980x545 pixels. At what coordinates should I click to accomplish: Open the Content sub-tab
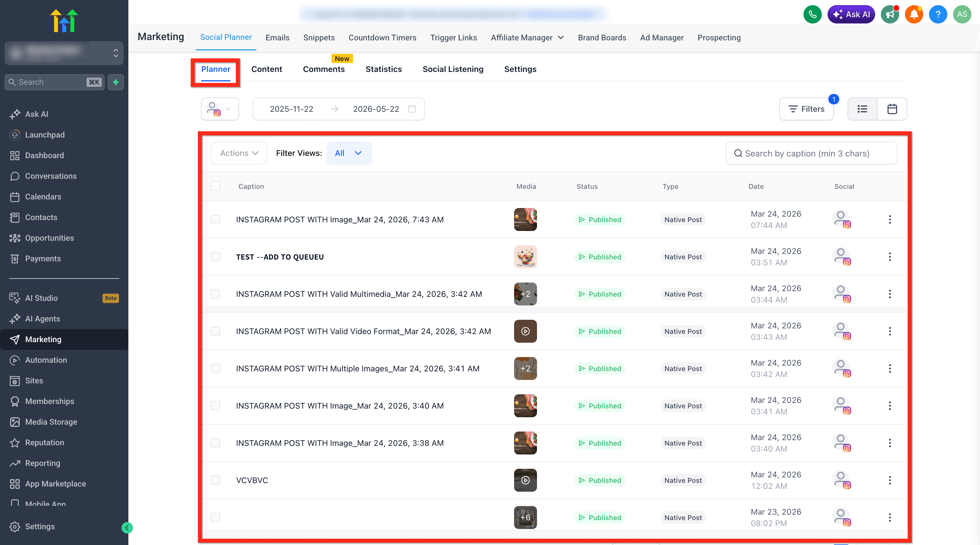point(267,69)
